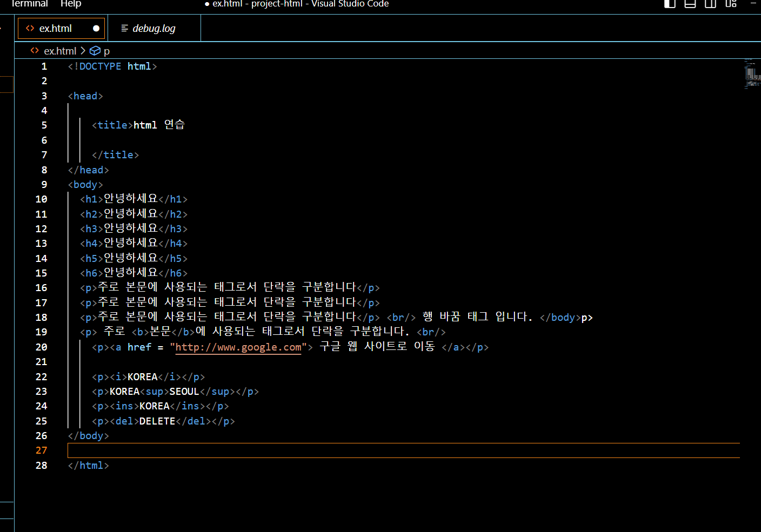Open the Terminal menu
The image size is (761, 532).
pyautogui.click(x=30, y=4)
